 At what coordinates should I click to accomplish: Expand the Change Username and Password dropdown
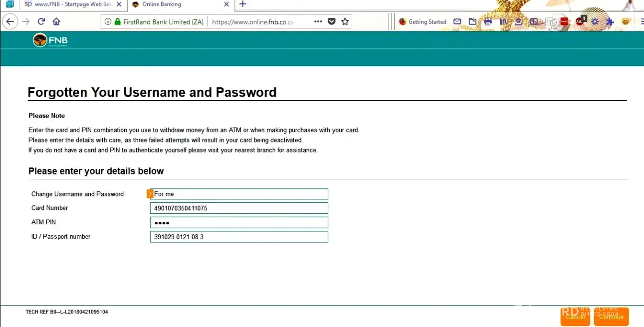150,194
